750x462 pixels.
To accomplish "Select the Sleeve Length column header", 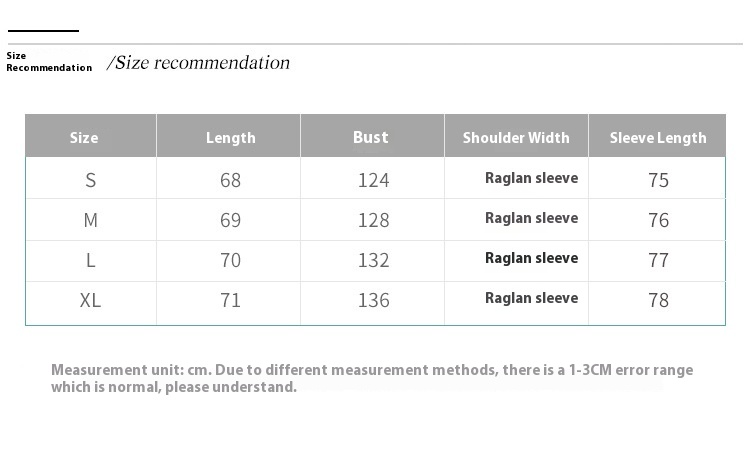I will (658, 138).
